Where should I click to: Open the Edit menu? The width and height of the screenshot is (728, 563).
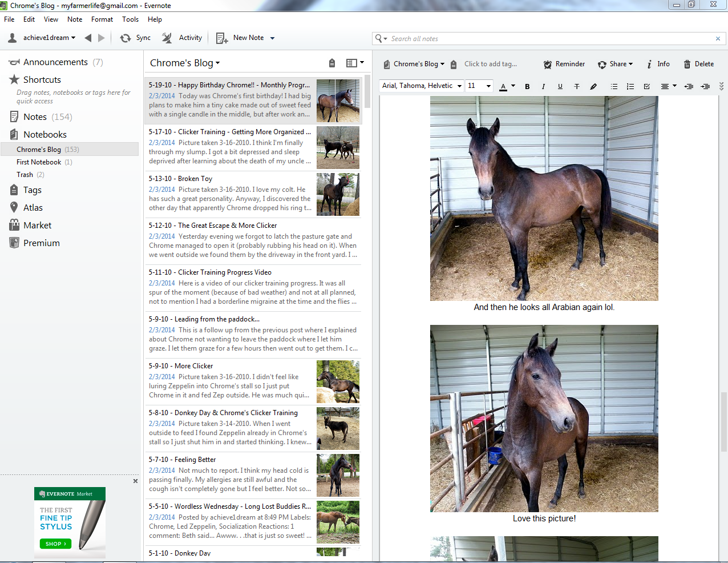click(x=29, y=19)
